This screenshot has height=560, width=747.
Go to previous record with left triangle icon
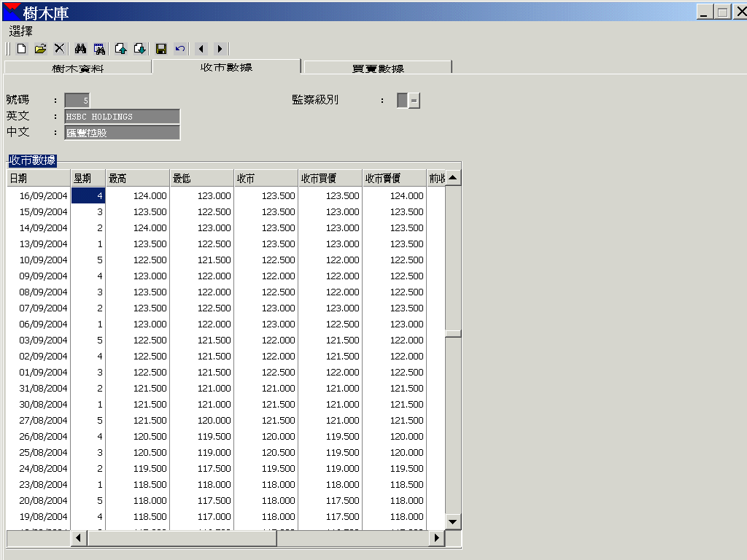(201, 49)
